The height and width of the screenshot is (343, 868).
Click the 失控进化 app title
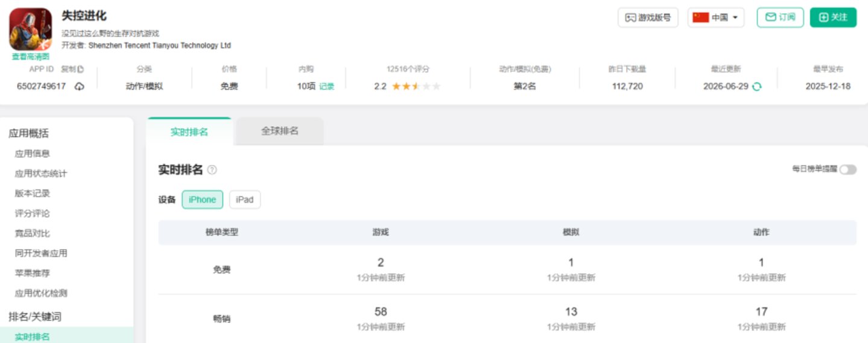point(84,16)
